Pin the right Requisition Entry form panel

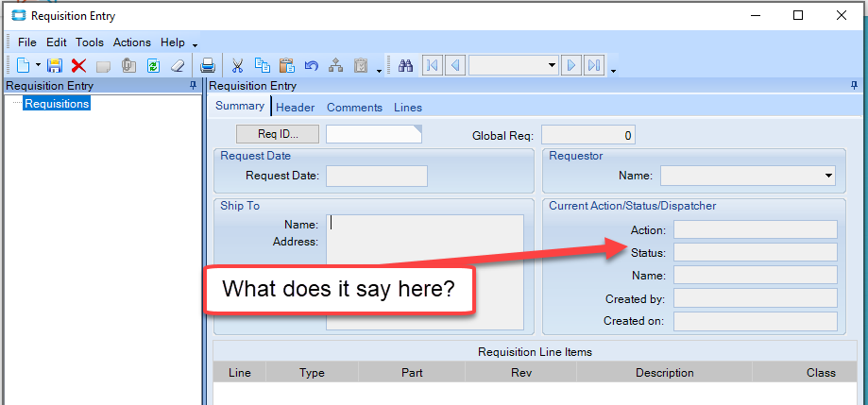[855, 86]
